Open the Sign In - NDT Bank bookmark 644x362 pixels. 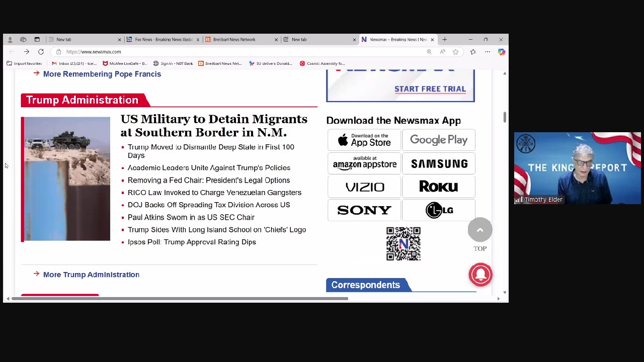(173, 63)
